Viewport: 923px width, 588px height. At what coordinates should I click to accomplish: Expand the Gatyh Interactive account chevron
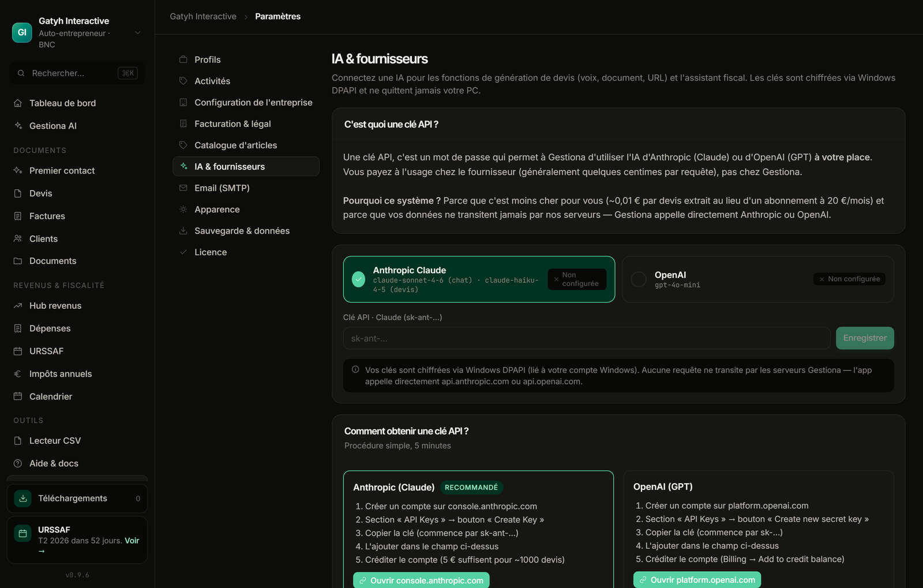click(138, 33)
